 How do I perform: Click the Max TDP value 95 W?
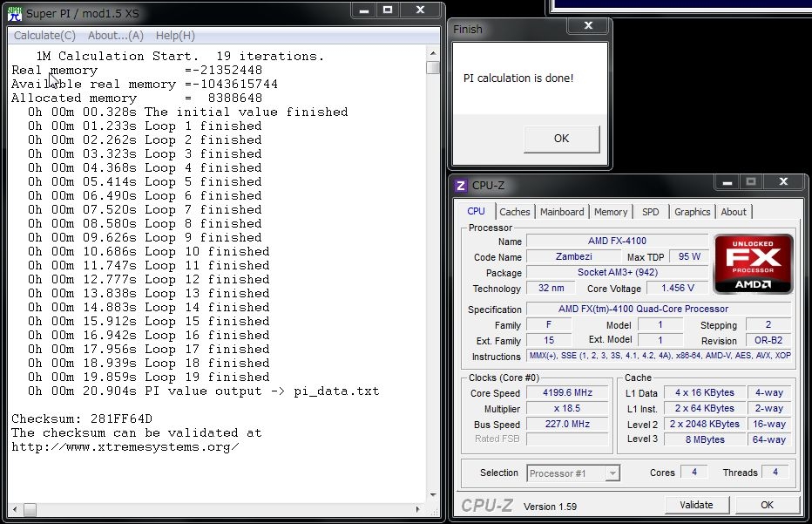pos(689,256)
